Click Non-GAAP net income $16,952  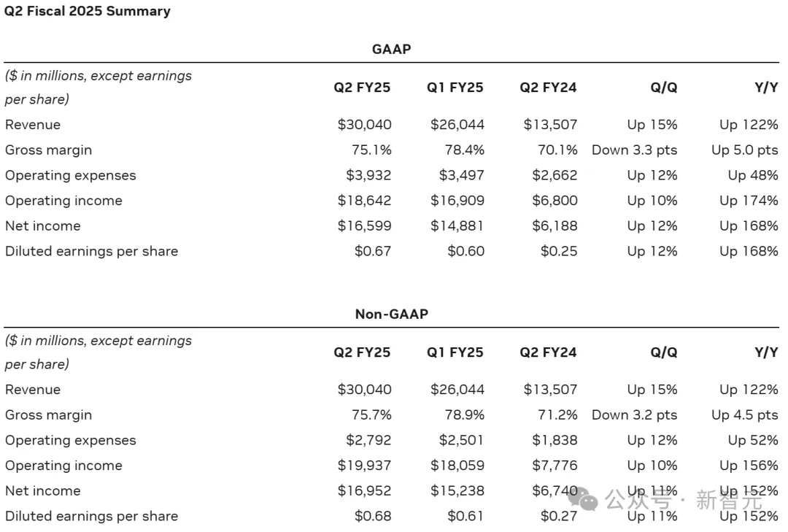coord(364,490)
